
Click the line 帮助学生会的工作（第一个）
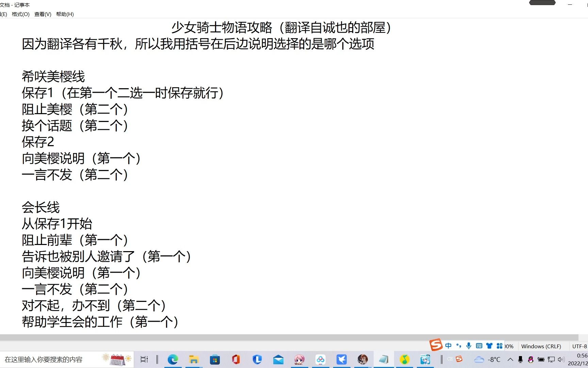point(101,322)
